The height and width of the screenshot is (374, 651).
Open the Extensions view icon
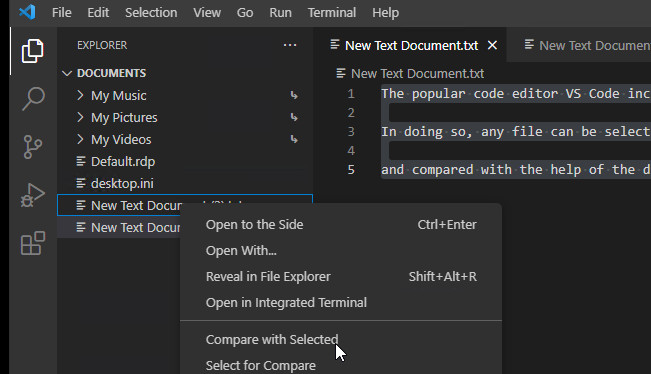(32, 243)
